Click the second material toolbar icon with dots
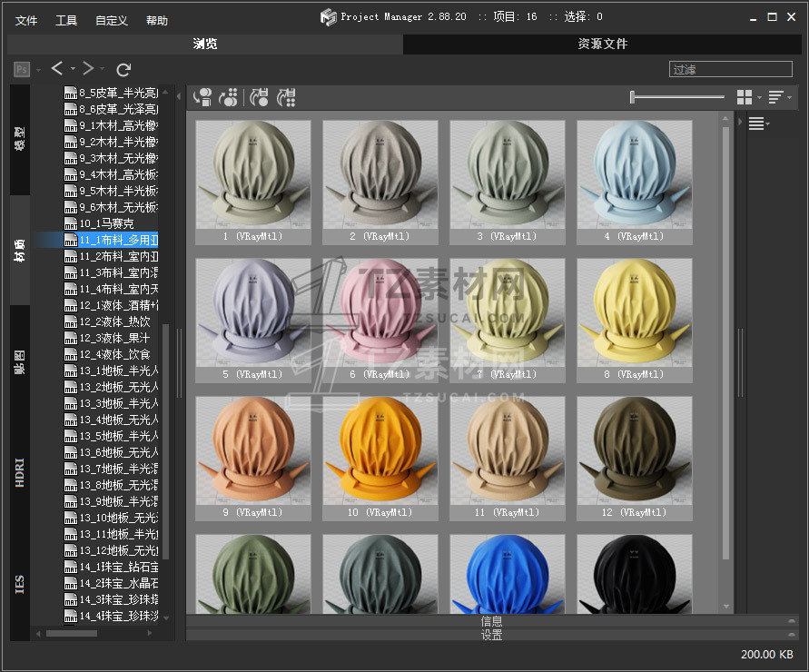The width and height of the screenshot is (809, 672). 229,97
